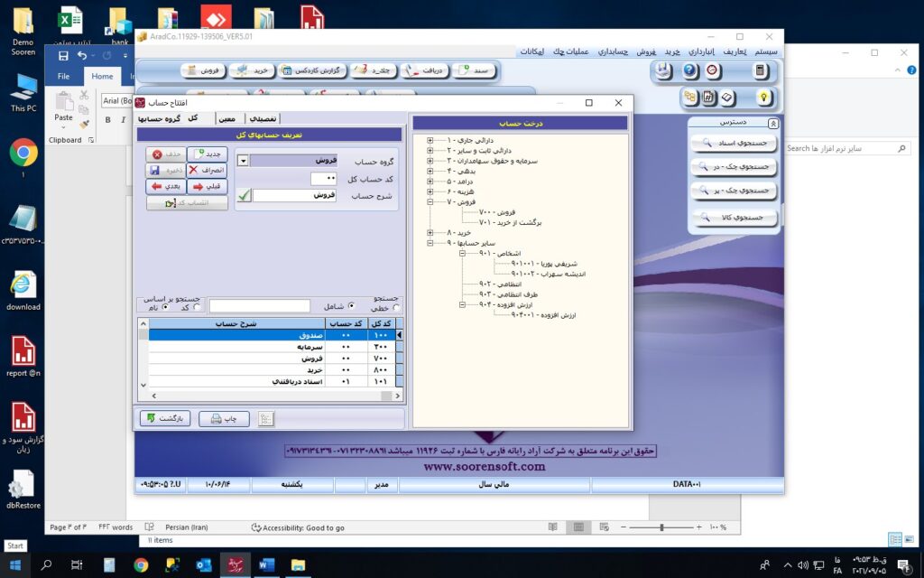Click the list icon beside the چاپ button

[x=265, y=418]
